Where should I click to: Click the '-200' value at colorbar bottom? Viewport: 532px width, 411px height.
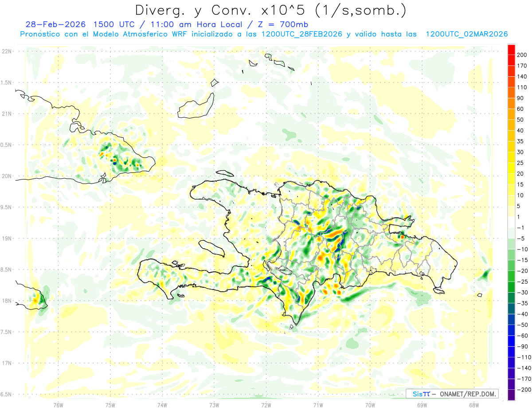[523, 389]
